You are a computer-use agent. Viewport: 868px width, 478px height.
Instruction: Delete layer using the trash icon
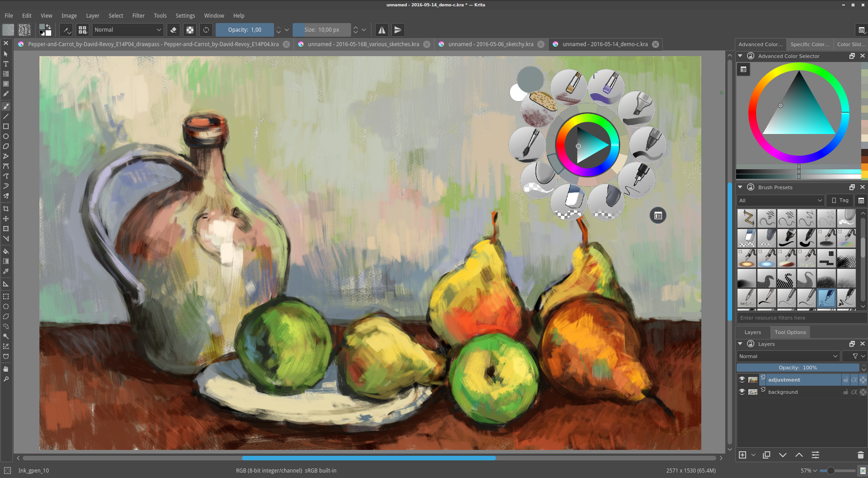coord(861,455)
